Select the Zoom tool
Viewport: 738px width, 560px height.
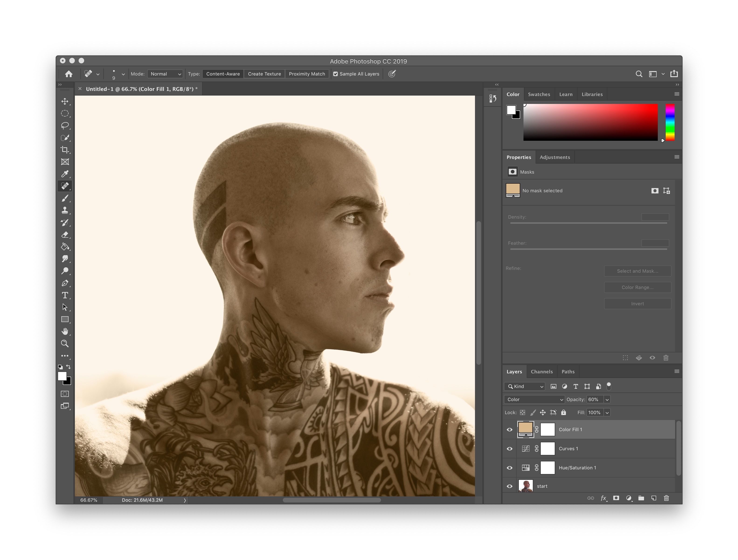pos(65,343)
